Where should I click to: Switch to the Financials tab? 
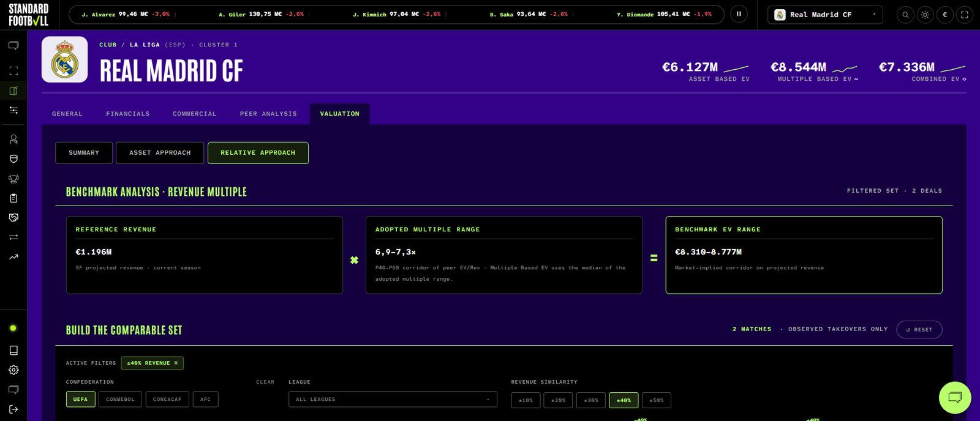point(127,114)
